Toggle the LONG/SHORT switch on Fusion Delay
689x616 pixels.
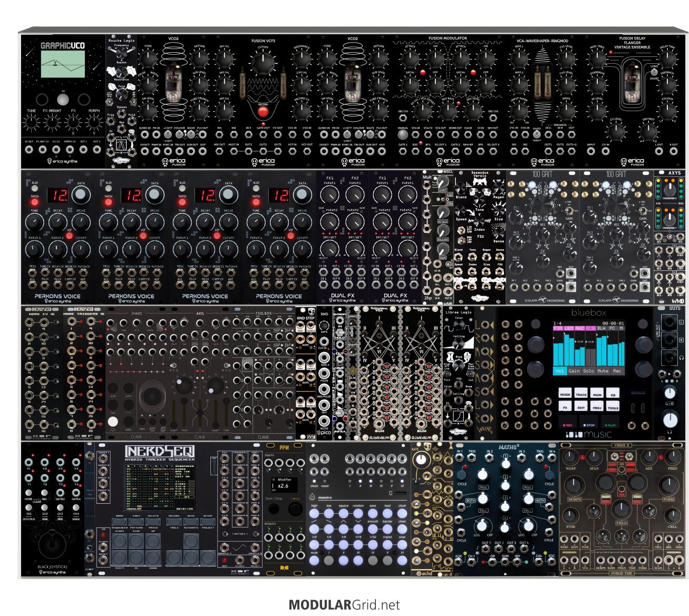pyautogui.click(x=654, y=72)
